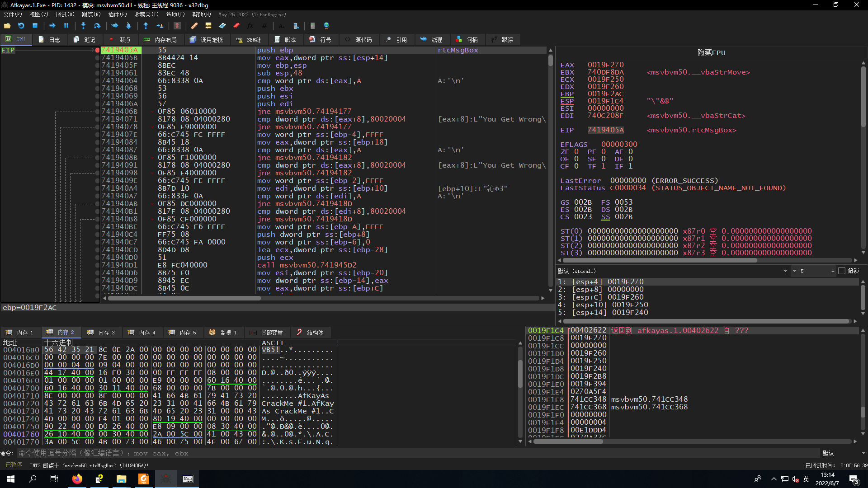
Task: Click the patches bandage icon
Action: point(194,26)
